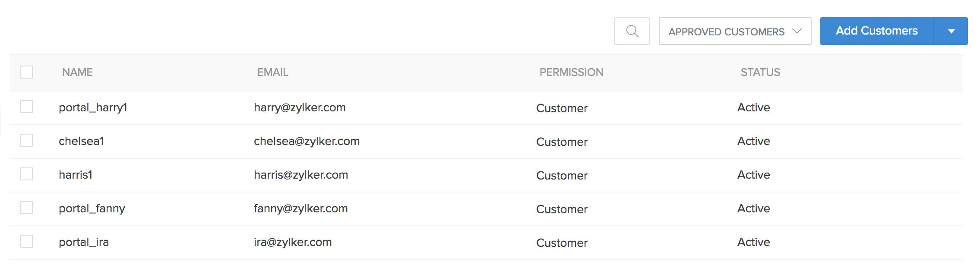Click the Active status for portal_ira
The height and width of the screenshot is (271, 980).
point(753,242)
